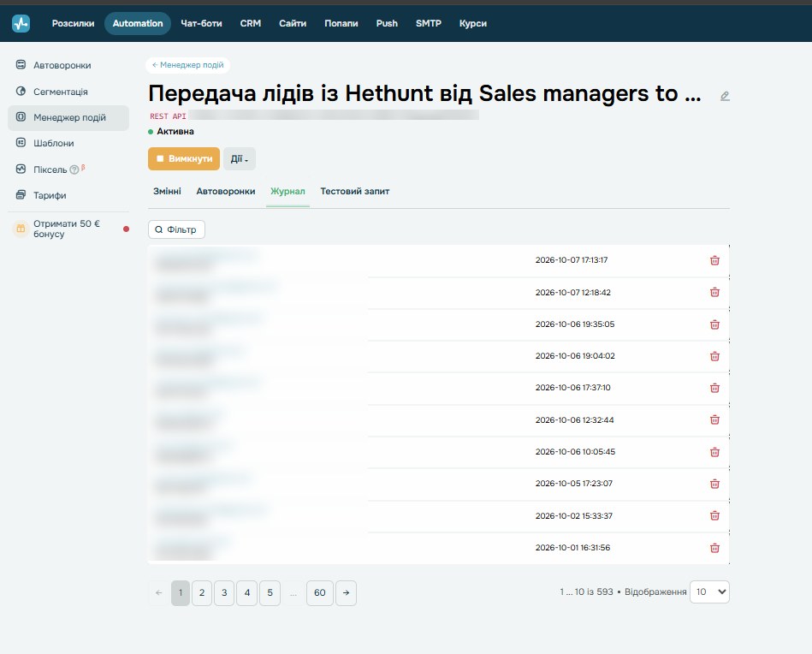Go to CRM in the top navigation
This screenshot has height=654, width=812.
point(251,23)
